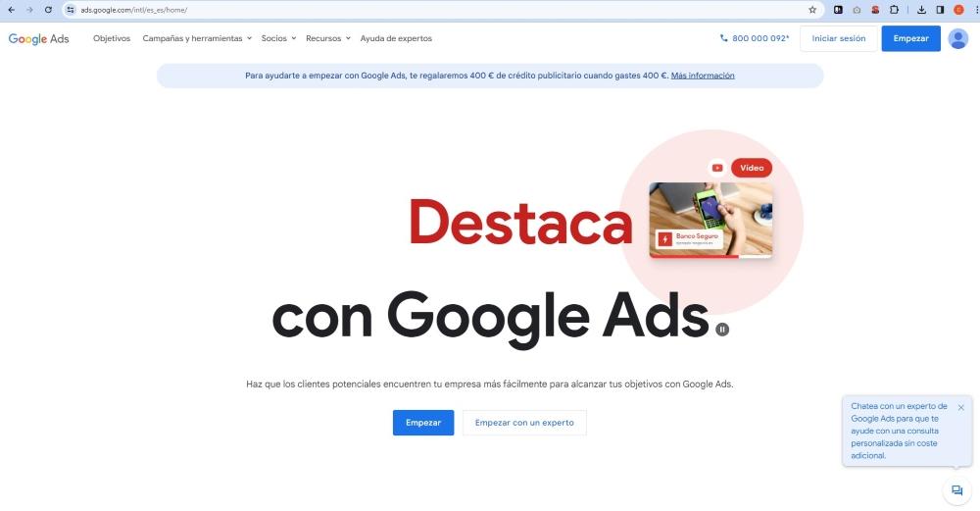
Task: Call the 800 000 092 number link
Action: tap(760, 38)
